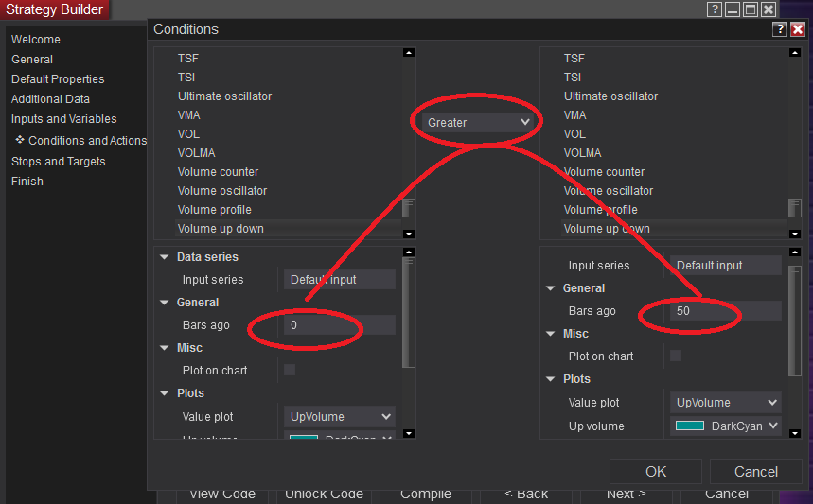
Task: Click right Bars ago field showing 50
Action: pyautogui.click(x=726, y=311)
